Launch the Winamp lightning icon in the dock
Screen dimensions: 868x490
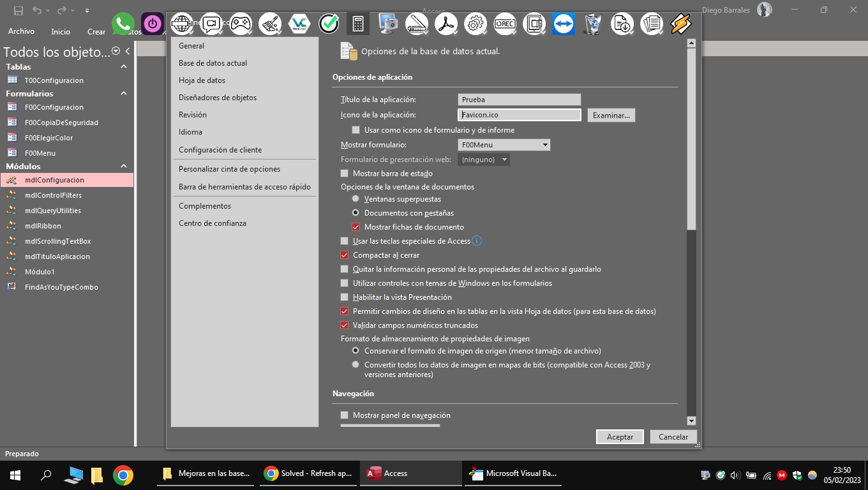click(x=681, y=24)
